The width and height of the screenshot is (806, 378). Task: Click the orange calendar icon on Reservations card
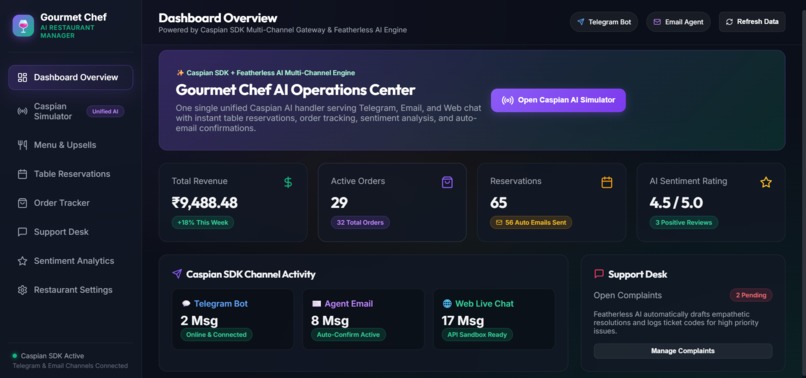pyautogui.click(x=607, y=182)
